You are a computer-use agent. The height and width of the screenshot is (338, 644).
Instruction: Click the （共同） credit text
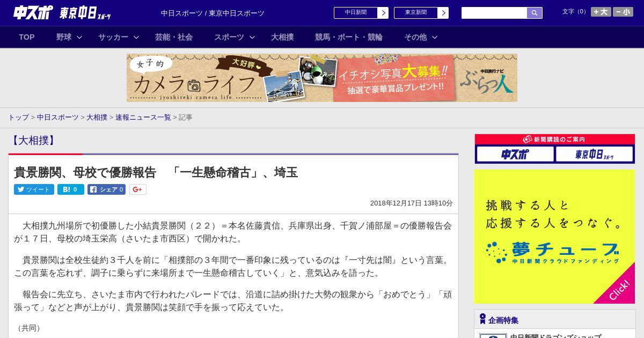[29, 328]
